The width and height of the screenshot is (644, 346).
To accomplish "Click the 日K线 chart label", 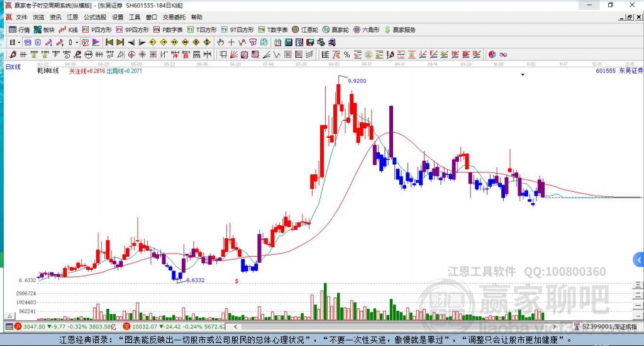I will pyautogui.click(x=13, y=67).
